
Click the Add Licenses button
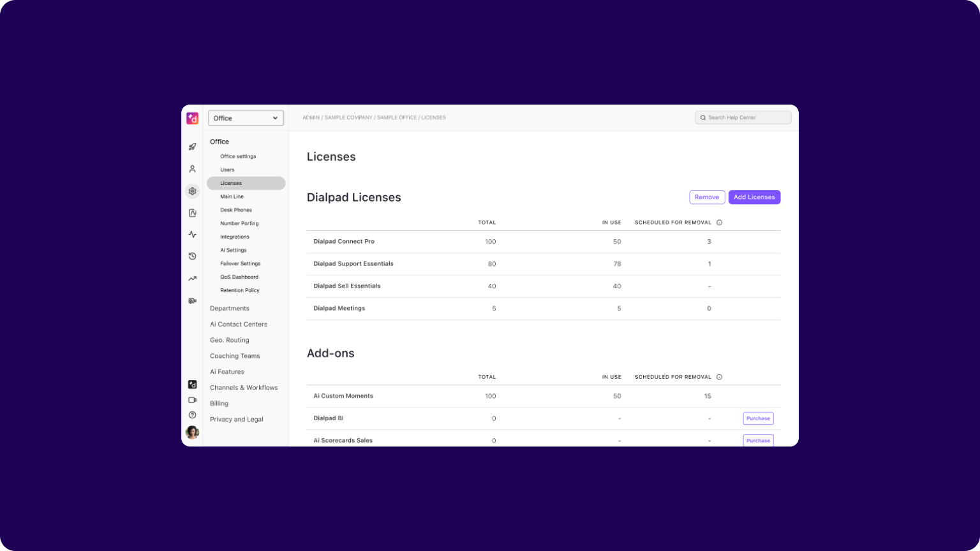754,197
